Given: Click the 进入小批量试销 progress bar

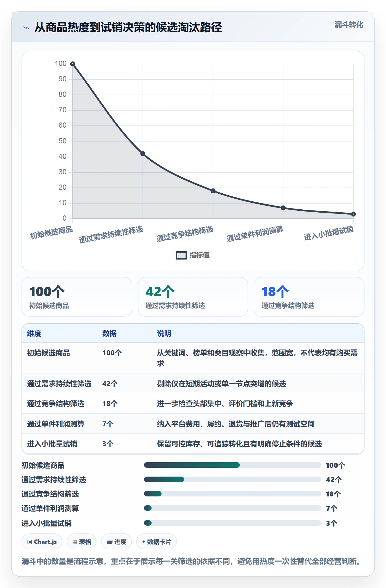Looking at the screenshot, I should pyautogui.click(x=232, y=523).
